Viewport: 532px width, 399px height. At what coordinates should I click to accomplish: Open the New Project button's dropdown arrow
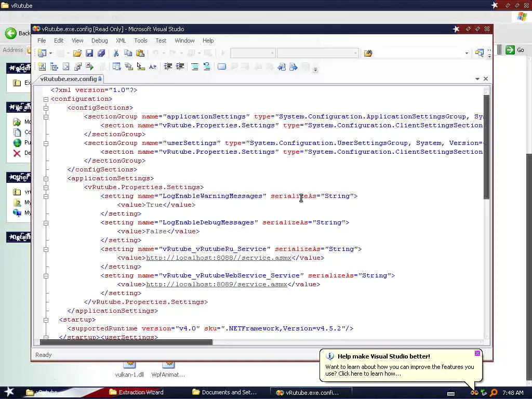coord(50,54)
